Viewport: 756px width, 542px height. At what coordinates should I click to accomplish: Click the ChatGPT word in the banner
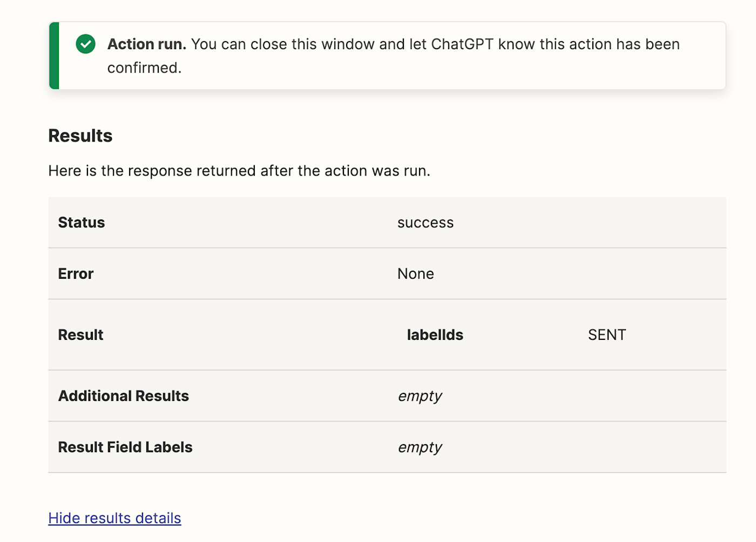point(462,44)
